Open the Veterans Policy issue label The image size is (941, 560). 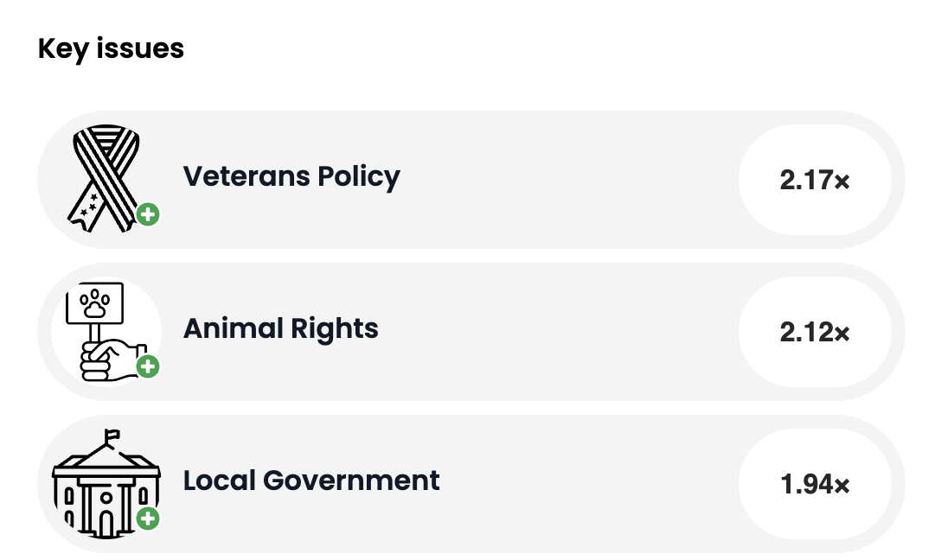tap(291, 176)
